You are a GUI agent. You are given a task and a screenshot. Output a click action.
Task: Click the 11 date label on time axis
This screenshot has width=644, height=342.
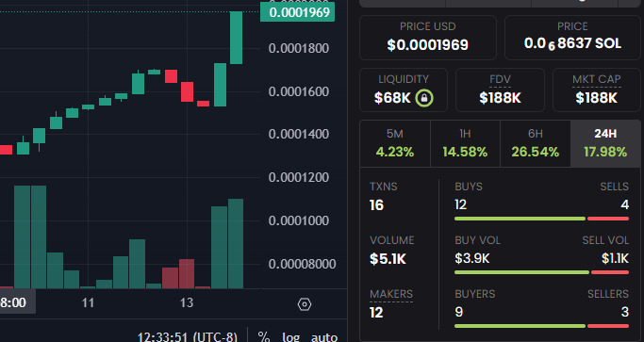88,302
